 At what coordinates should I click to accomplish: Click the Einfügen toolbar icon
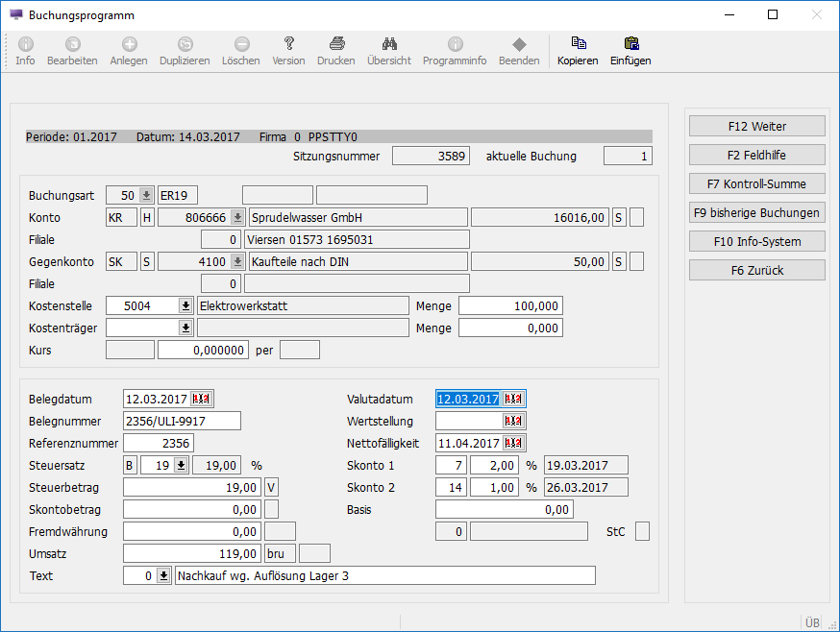630,44
